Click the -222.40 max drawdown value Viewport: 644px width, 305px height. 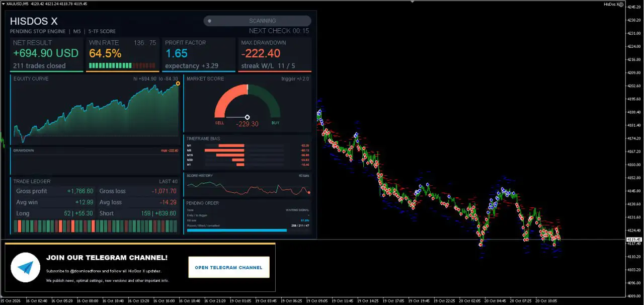point(261,53)
